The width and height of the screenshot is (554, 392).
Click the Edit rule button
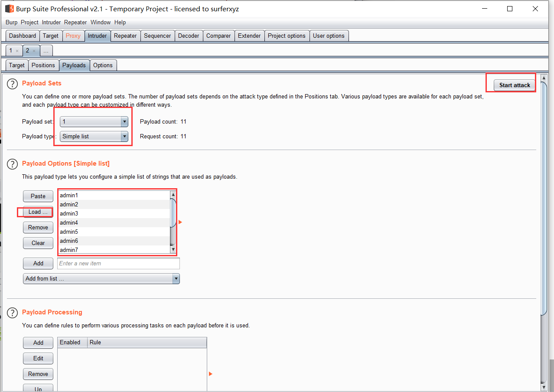[38, 359]
